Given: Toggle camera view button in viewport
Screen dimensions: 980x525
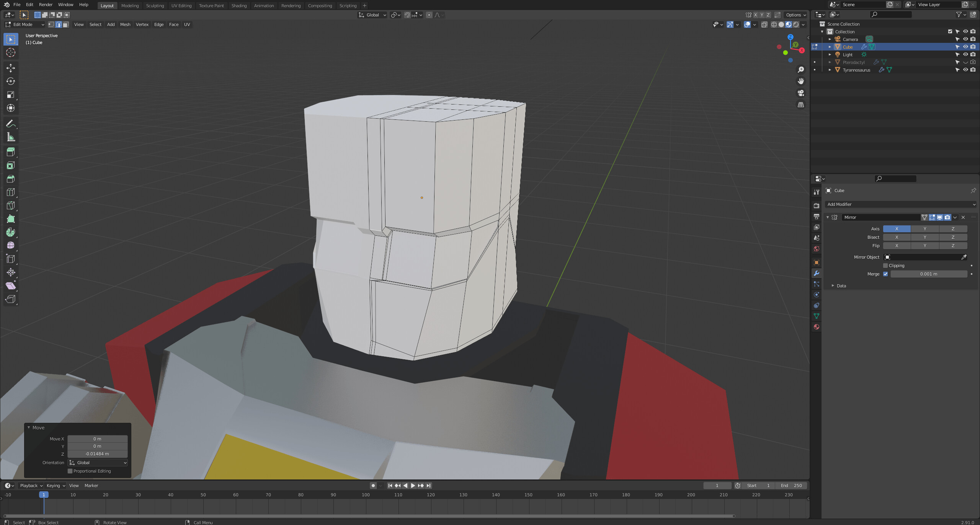Looking at the screenshot, I should point(800,93).
